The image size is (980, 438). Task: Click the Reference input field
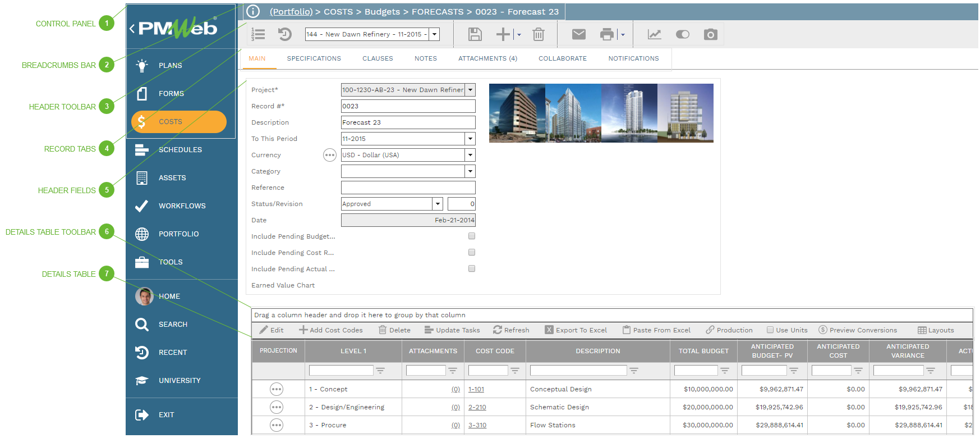click(408, 188)
